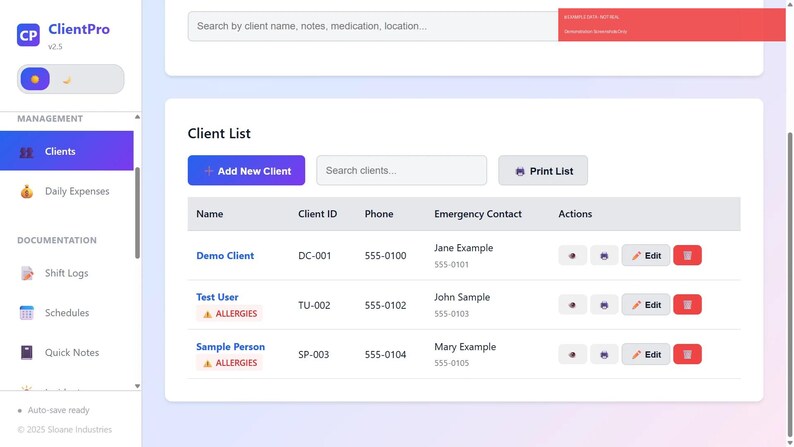Viewport: 794px width, 447px height.
Task: Print Test User record icon
Action: click(604, 305)
